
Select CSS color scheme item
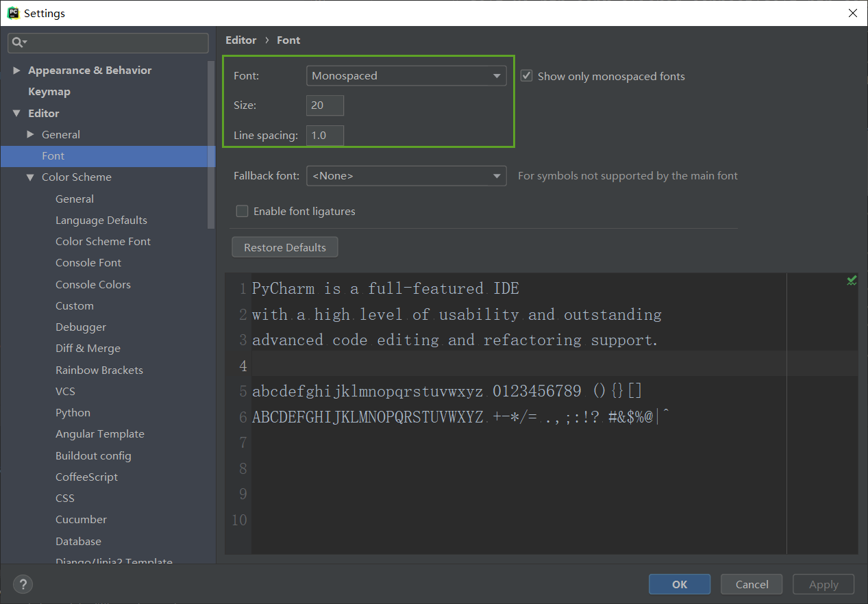click(65, 498)
